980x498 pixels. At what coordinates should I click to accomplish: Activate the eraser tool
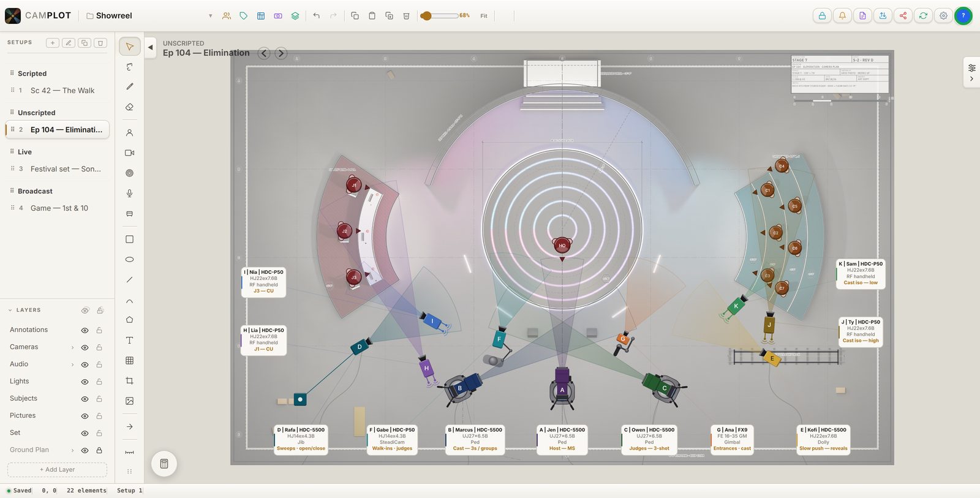pyautogui.click(x=129, y=107)
